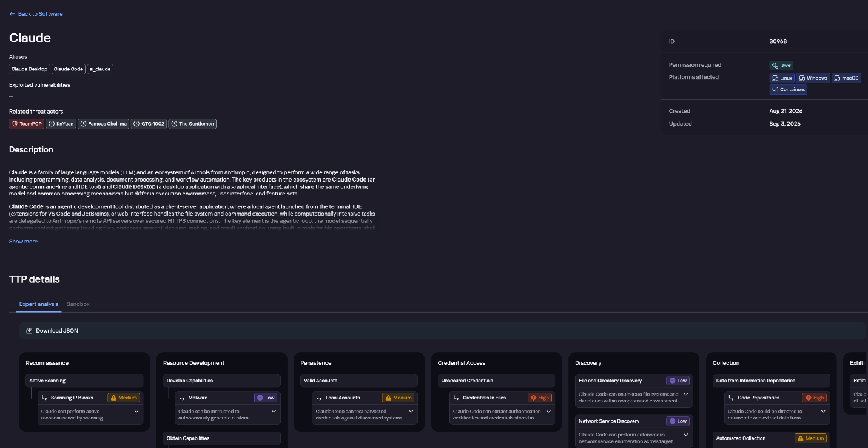
Task: Go back via Back to Software link
Action: (36, 13)
